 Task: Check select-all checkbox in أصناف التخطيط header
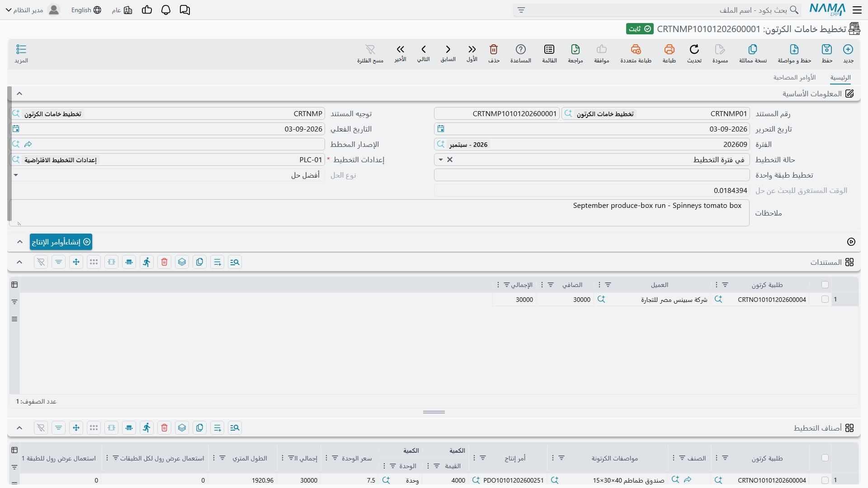pyautogui.click(x=825, y=458)
